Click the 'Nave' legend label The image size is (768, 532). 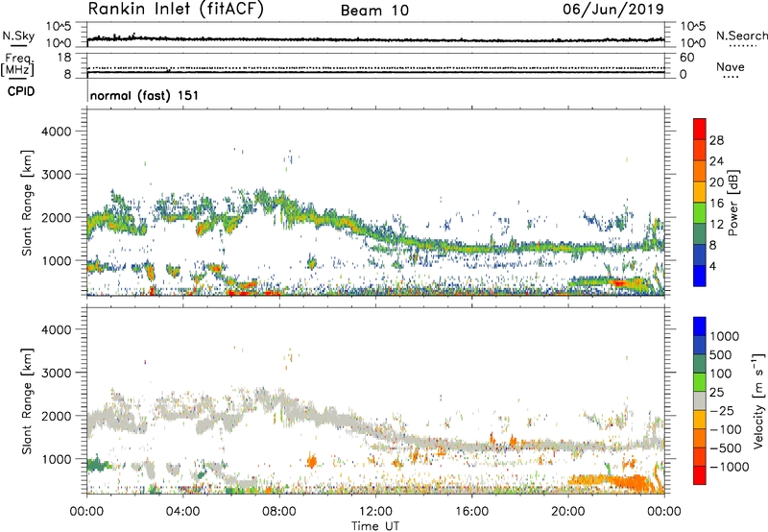[x=731, y=66]
